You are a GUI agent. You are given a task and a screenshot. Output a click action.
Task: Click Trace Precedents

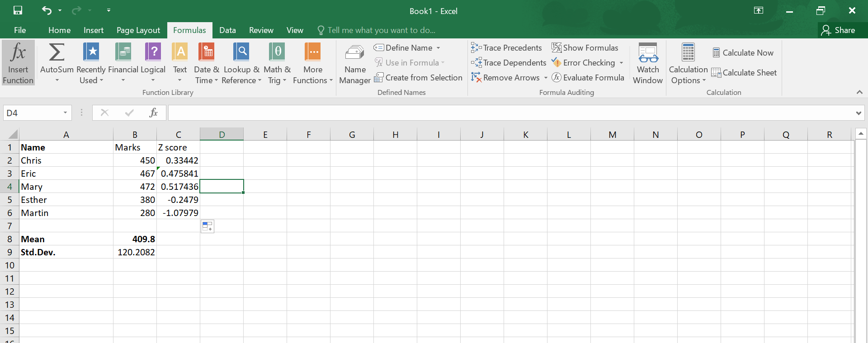pos(506,47)
